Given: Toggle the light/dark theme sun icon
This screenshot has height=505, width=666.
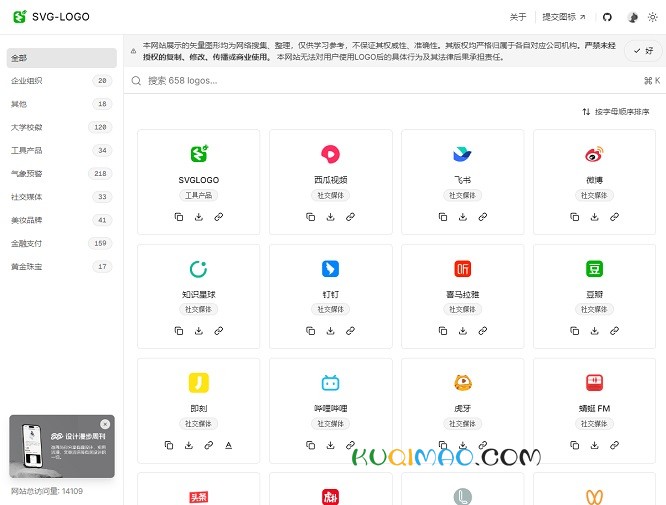Looking at the screenshot, I should (x=653, y=17).
